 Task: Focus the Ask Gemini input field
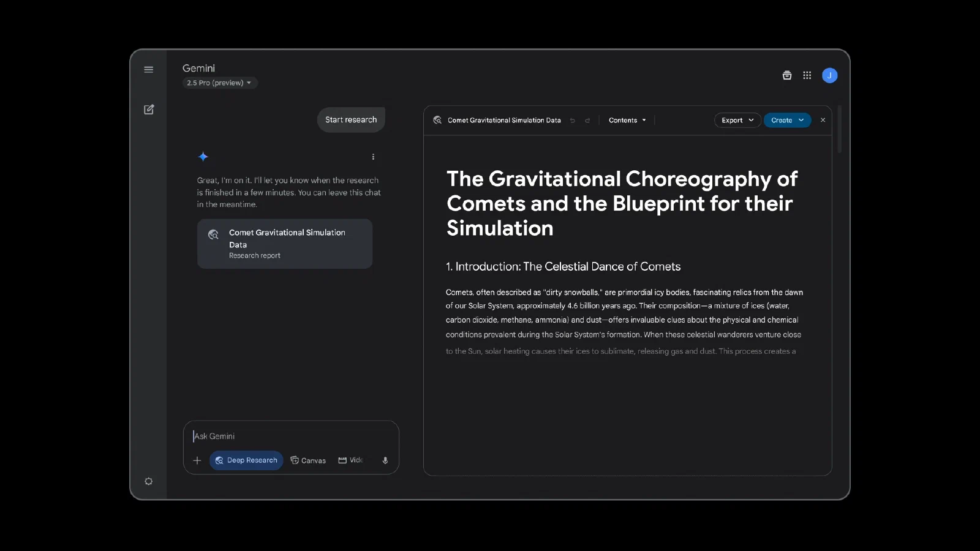pos(291,436)
